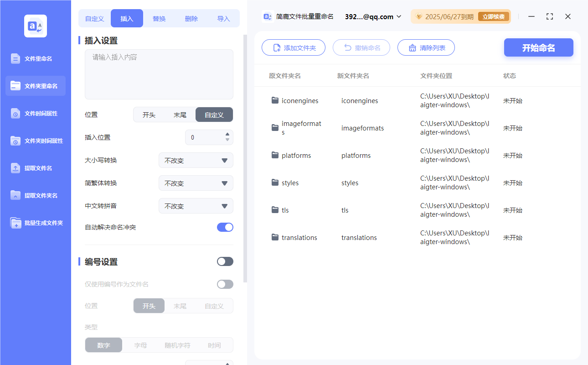Click the app logo at top left
This screenshot has width=588, height=365.
[35, 26]
